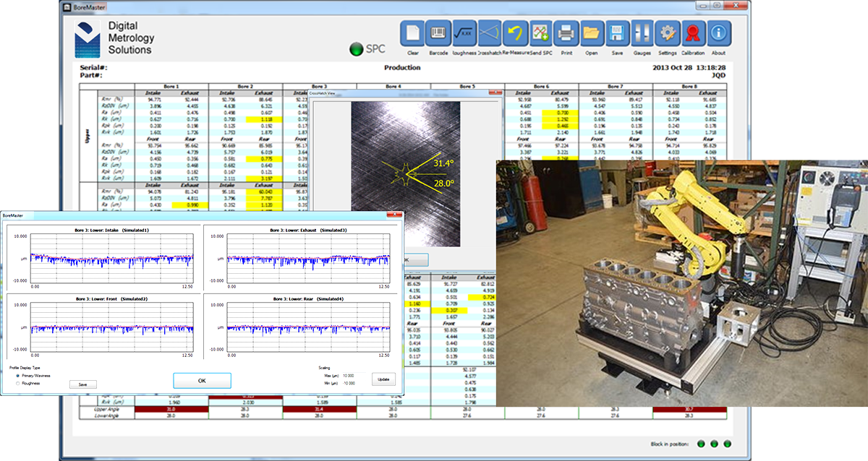Select the Primary/Waviness profile display type
Screen dimensions: 868x461
18,375
